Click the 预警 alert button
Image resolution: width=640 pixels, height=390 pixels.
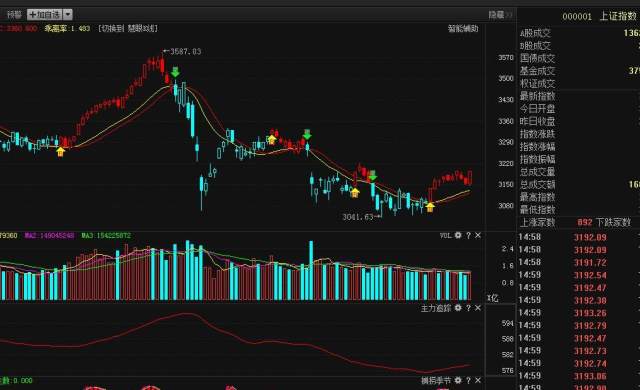14,15
